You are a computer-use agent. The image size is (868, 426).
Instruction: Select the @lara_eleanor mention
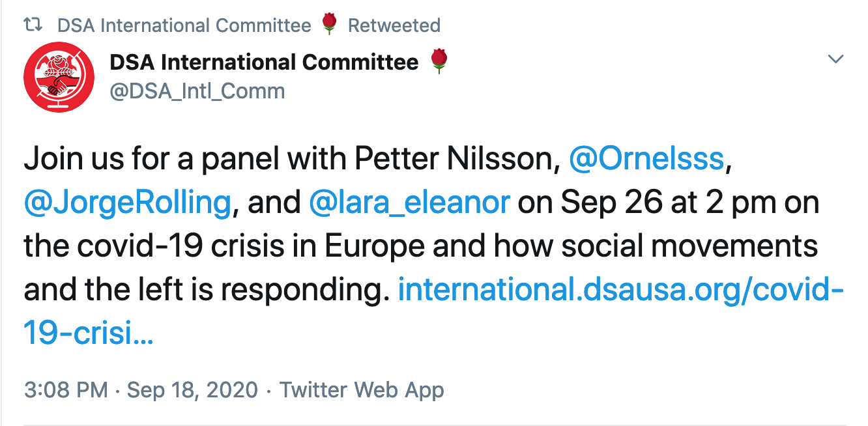click(x=409, y=203)
